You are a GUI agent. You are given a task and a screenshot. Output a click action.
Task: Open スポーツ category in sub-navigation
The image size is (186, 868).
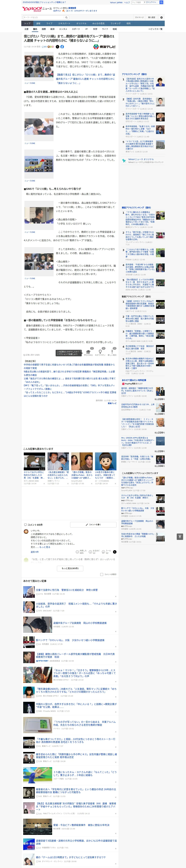[76, 29]
